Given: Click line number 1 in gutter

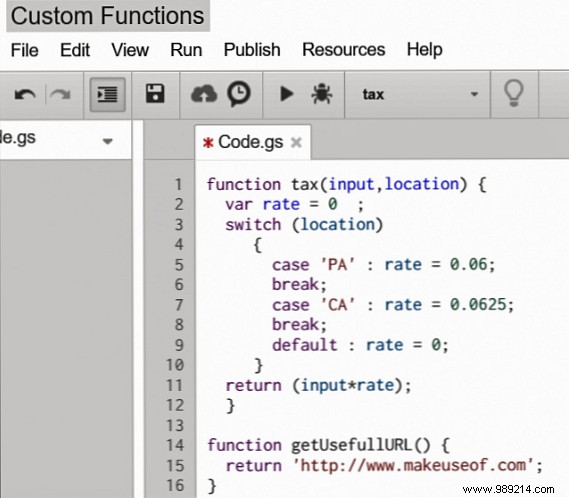Looking at the screenshot, I should [178, 184].
